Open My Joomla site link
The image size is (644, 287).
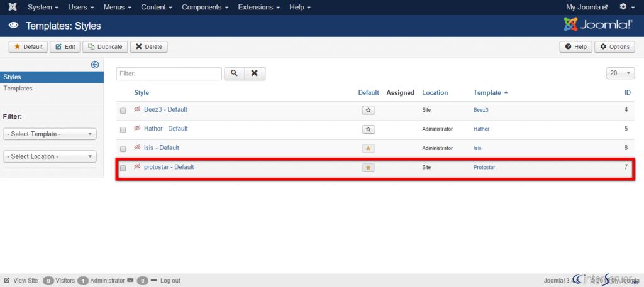pos(587,8)
